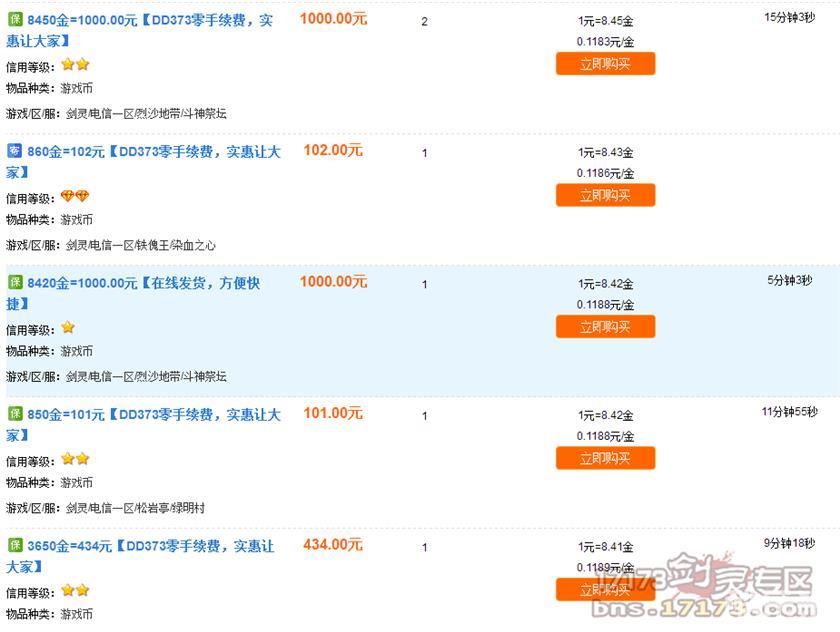The width and height of the screenshot is (840, 632).
Task: Click blue 寄 badge on 860金 listing
Action: [15, 151]
